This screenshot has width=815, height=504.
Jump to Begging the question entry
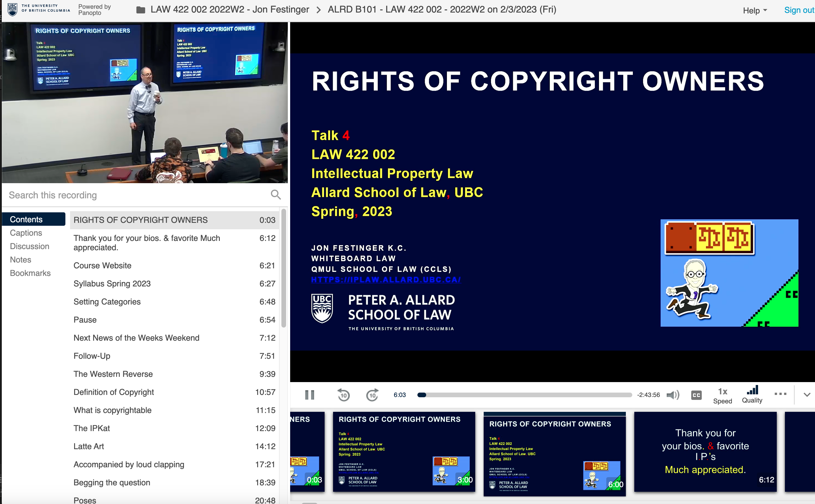[175, 482]
